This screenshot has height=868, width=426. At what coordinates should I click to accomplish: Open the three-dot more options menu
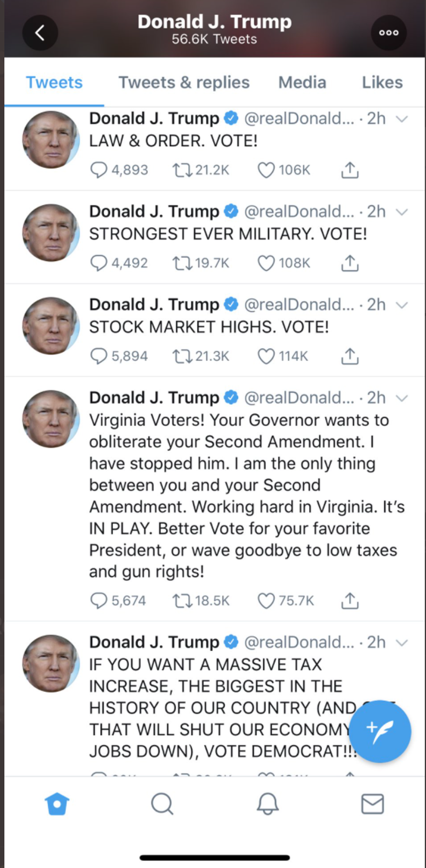(388, 33)
